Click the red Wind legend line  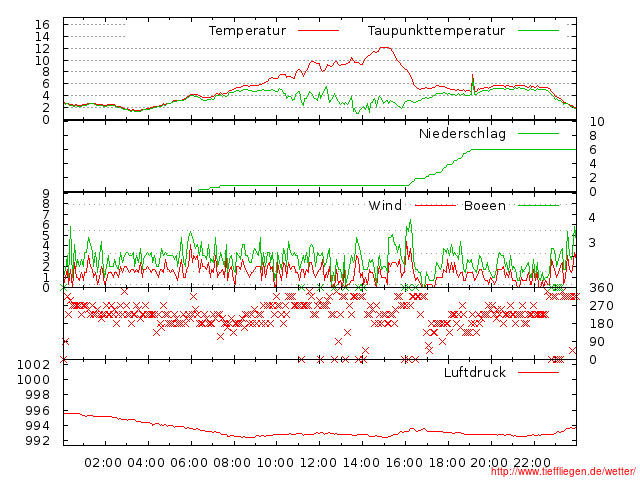pos(435,205)
